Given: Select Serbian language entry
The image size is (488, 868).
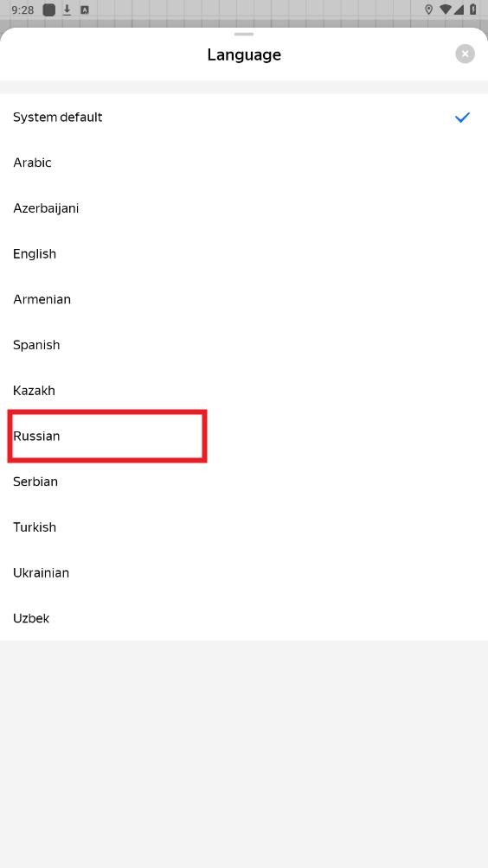Looking at the screenshot, I should (244, 482).
